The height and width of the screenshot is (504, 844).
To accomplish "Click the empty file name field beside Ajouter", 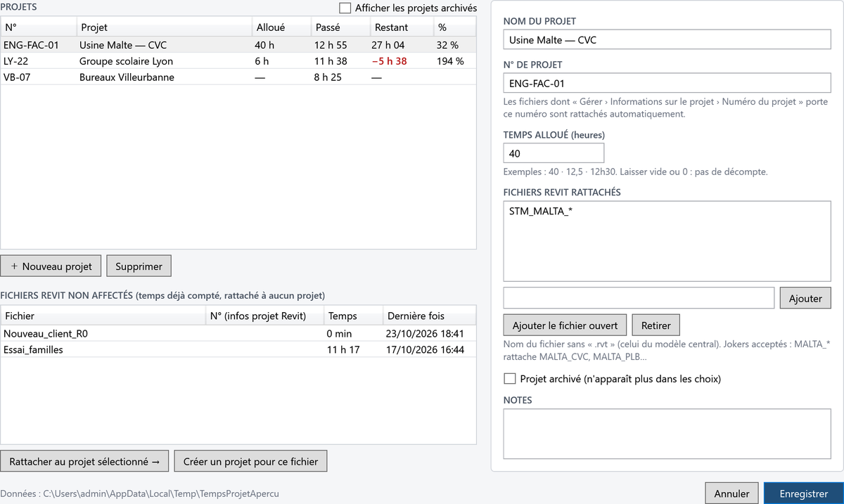I will pos(639,298).
